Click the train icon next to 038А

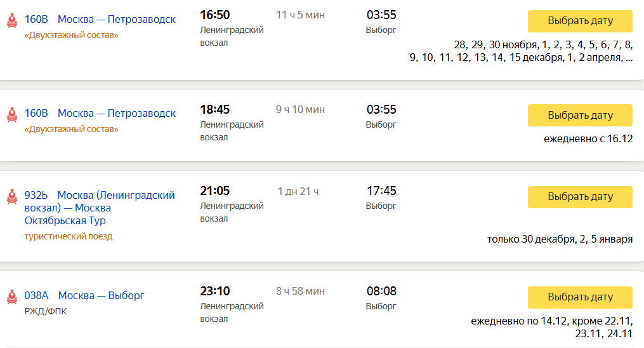point(12,297)
